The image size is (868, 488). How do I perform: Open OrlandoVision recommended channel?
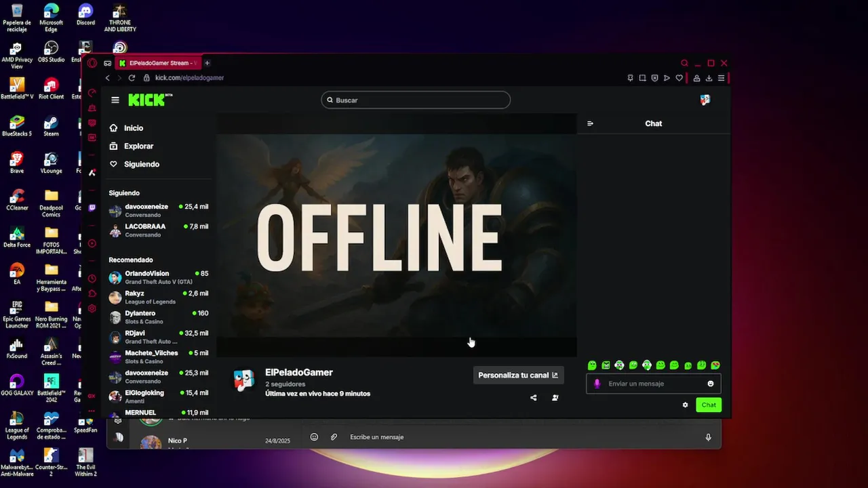tap(159, 277)
